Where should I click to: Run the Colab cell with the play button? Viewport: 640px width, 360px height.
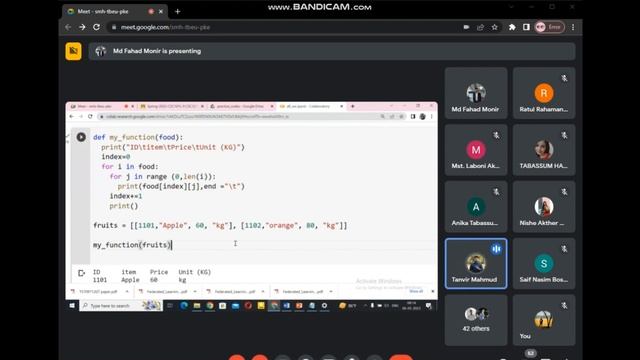tap(81, 137)
